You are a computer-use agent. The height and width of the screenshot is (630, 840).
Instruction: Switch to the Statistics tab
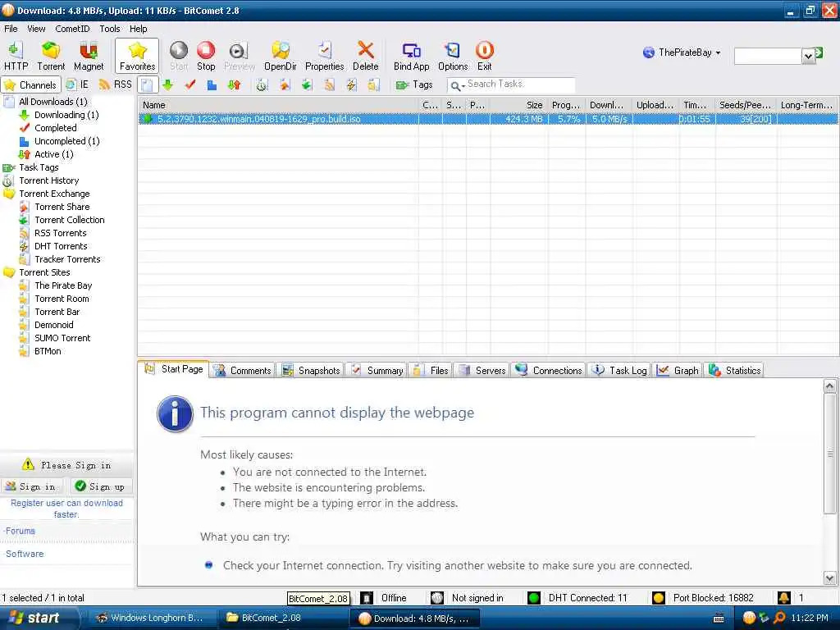[734, 370]
